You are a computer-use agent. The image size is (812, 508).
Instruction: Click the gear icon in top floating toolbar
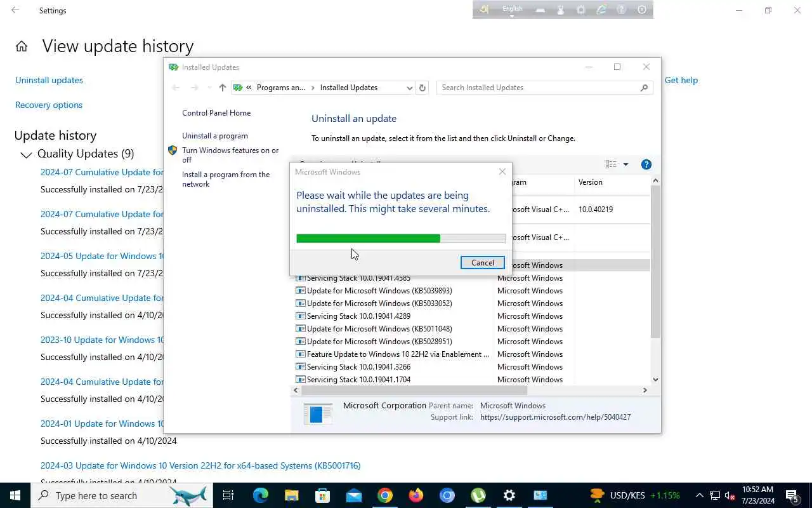[x=581, y=10]
